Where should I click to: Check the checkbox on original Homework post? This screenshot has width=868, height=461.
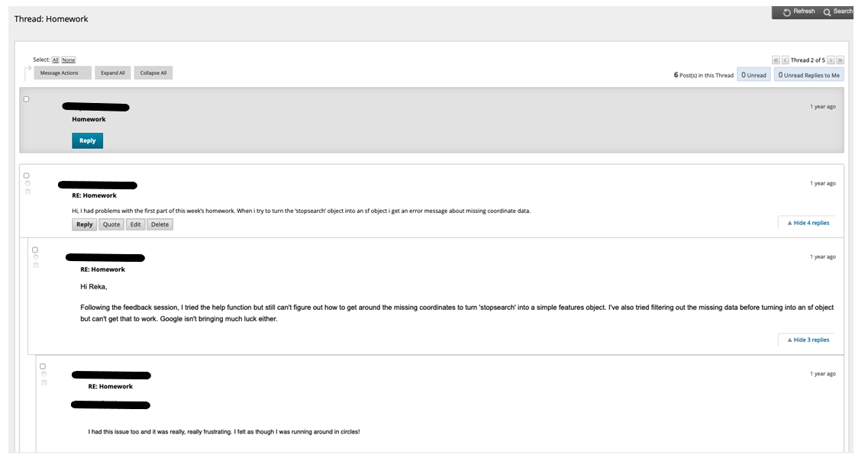point(26,99)
